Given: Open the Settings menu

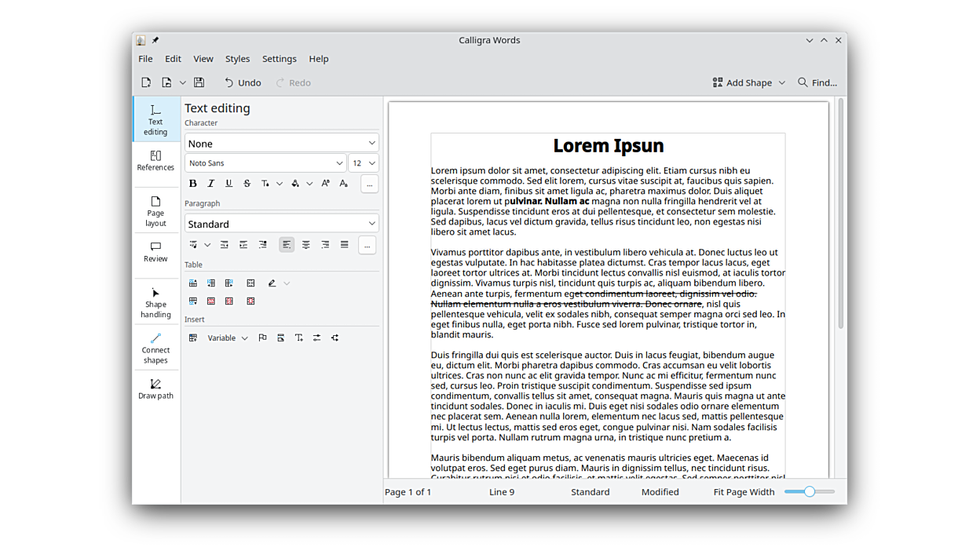Looking at the screenshot, I should pos(279,59).
